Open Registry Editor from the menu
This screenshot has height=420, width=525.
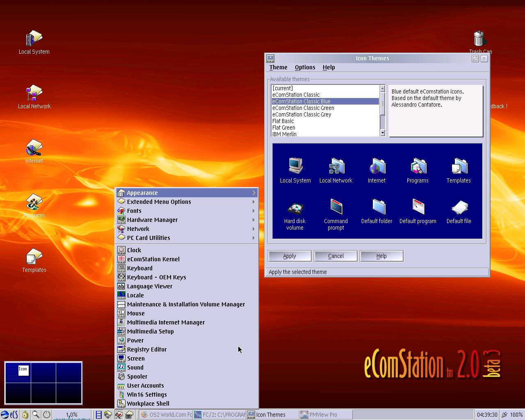(146, 349)
